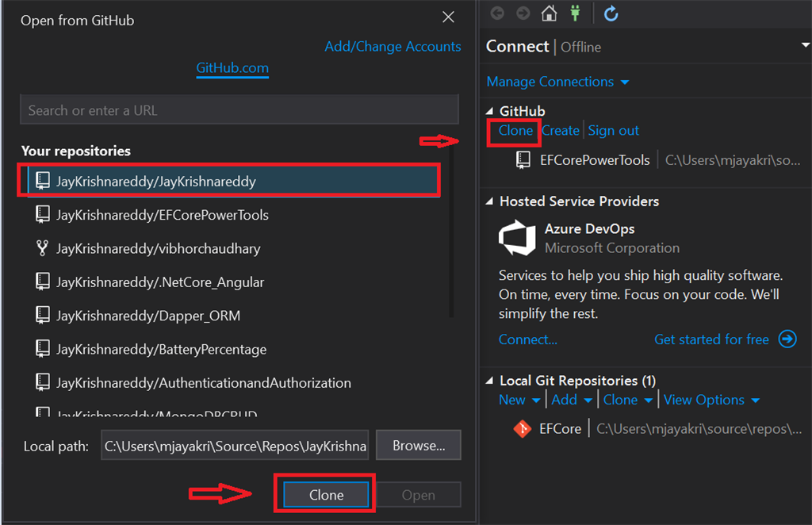Collapse the Hosted Service Providers section
Viewport: 812px width, 525px height.
pos(489,201)
